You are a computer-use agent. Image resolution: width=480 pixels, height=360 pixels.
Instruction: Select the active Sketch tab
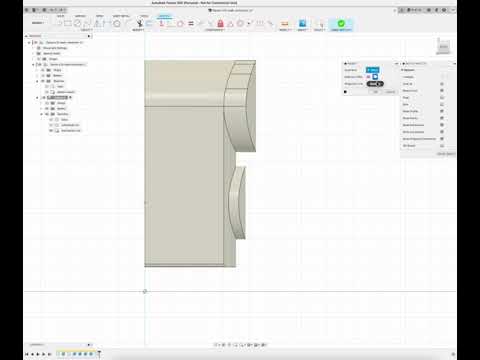pyautogui.click(x=164, y=16)
